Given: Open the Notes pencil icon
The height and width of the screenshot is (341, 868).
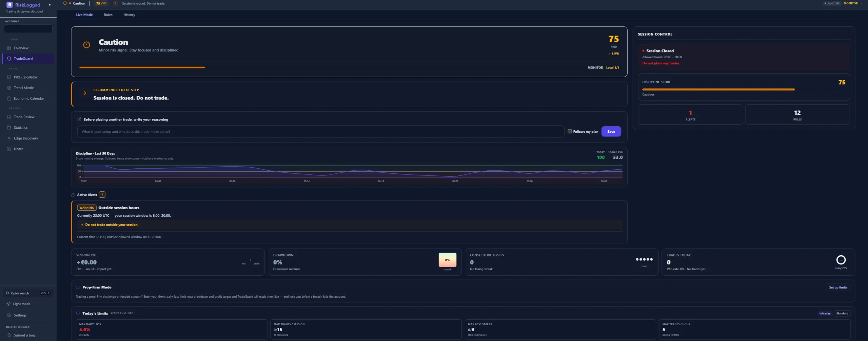Looking at the screenshot, I should (x=9, y=149).
